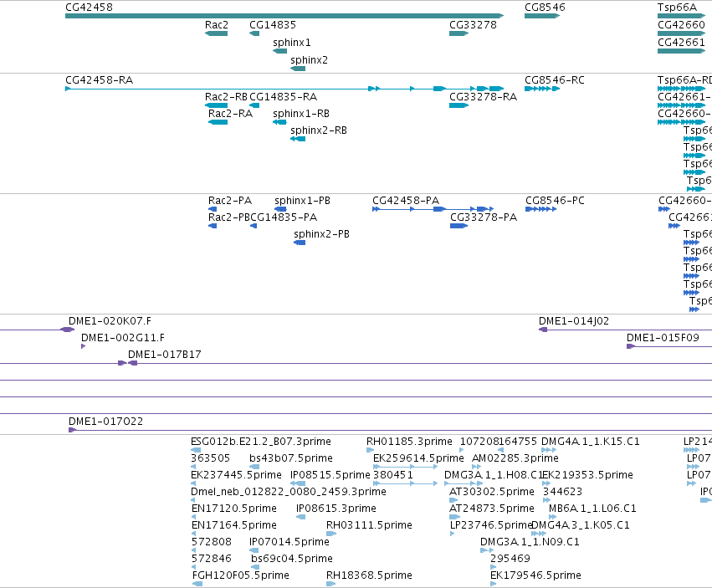Viewport: 712px width, 588px height.
Task: Select the FGH120F05.5prime EST label
Action: 241,575
